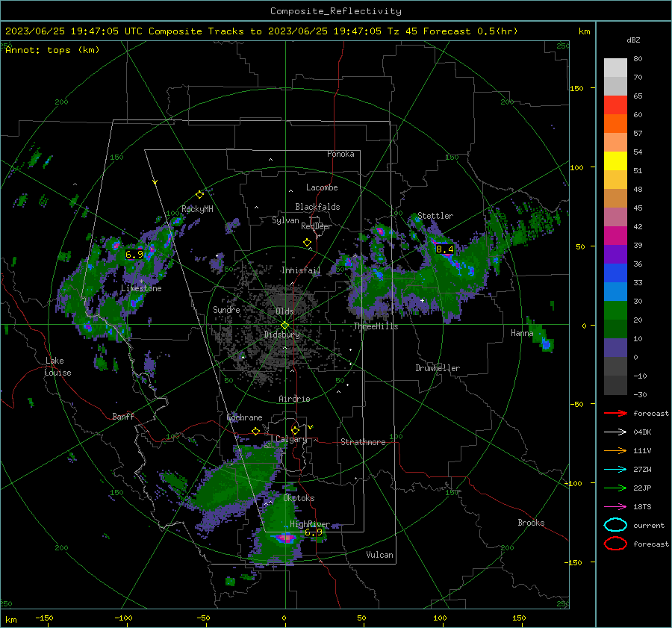
Task: Click the RedDeer city label
Action: tap(317, 226)
